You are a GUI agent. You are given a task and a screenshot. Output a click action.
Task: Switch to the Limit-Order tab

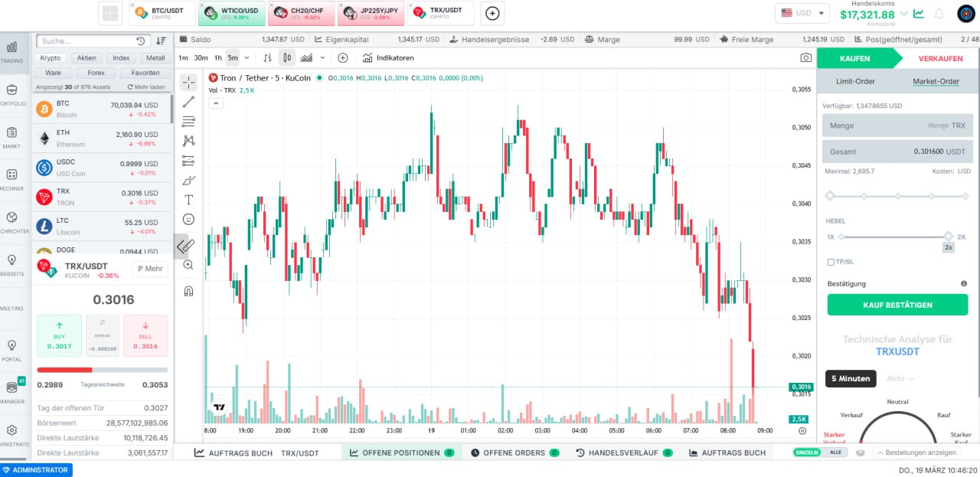(855, 81)
